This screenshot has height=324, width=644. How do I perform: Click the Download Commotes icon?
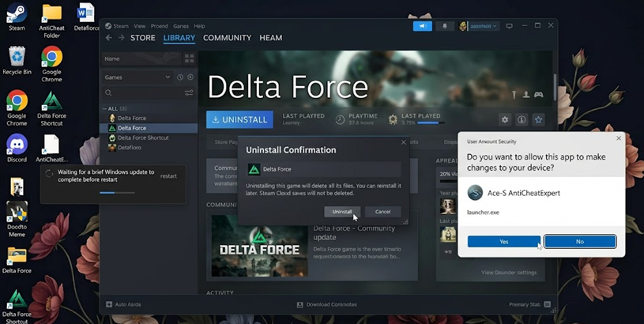pos(299,305)
